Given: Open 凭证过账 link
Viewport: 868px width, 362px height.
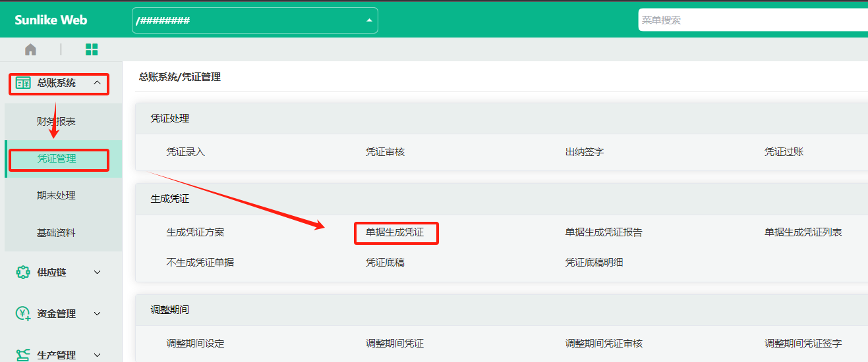Looking at the screenshot, I should (x=784, y=152).
